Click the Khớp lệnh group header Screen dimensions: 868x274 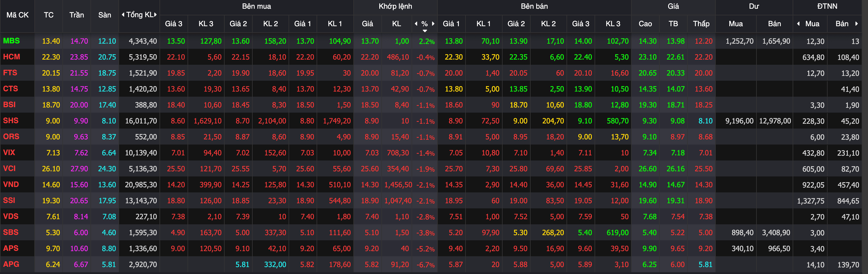click(395, 6)
